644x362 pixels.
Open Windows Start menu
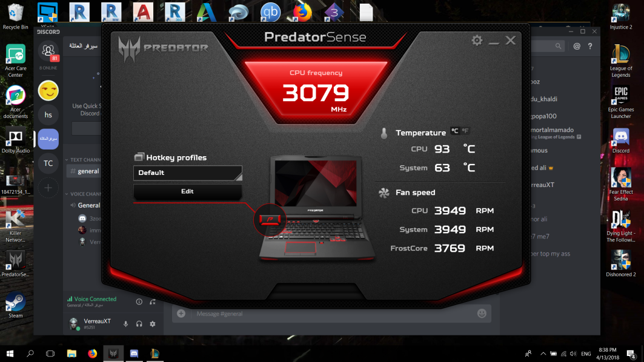tap(10, 354)
